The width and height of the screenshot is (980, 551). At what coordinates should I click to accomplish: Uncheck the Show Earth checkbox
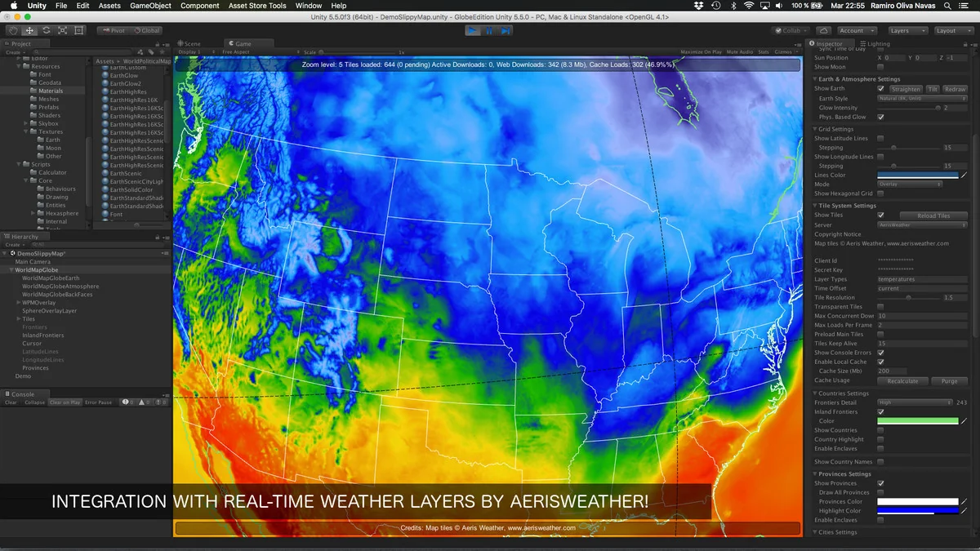point(880,88)
